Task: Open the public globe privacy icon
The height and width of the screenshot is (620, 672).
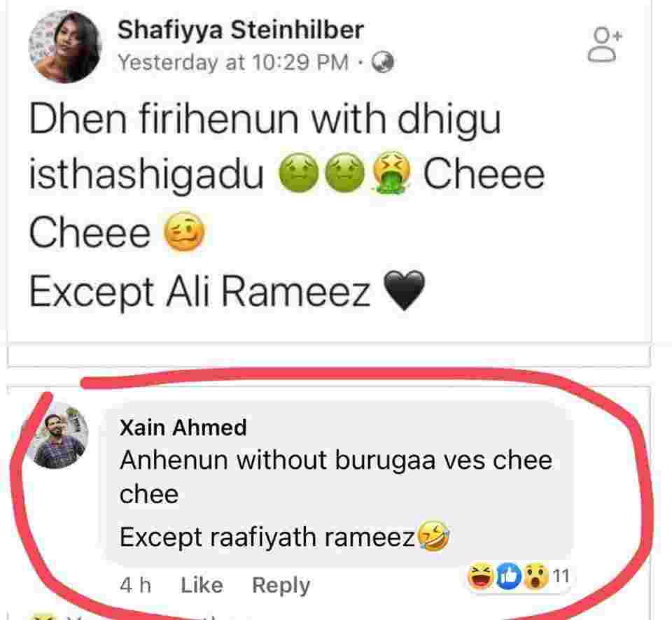Action: (382, 62)
